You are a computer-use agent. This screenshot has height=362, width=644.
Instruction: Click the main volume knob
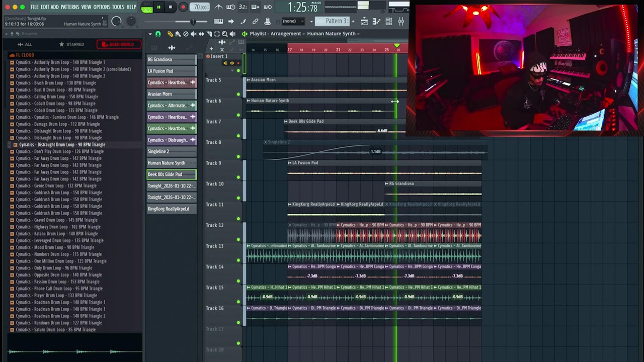pos(116,21)
